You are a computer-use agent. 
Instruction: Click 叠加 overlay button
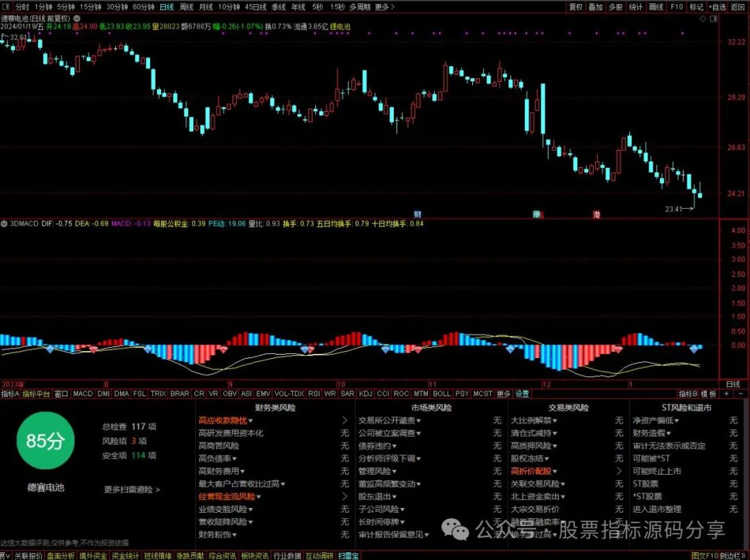596,7
